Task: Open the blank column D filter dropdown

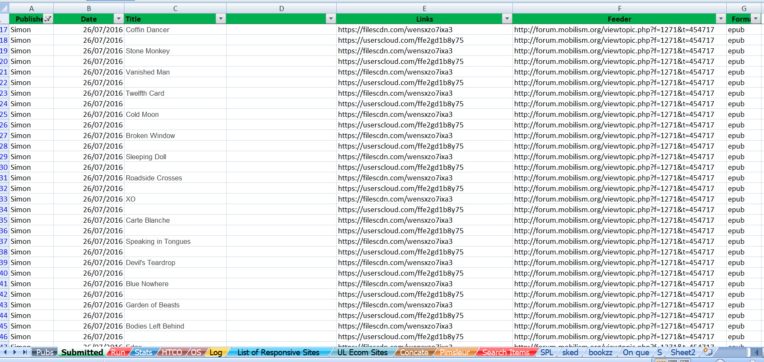Action: [331, 19]
